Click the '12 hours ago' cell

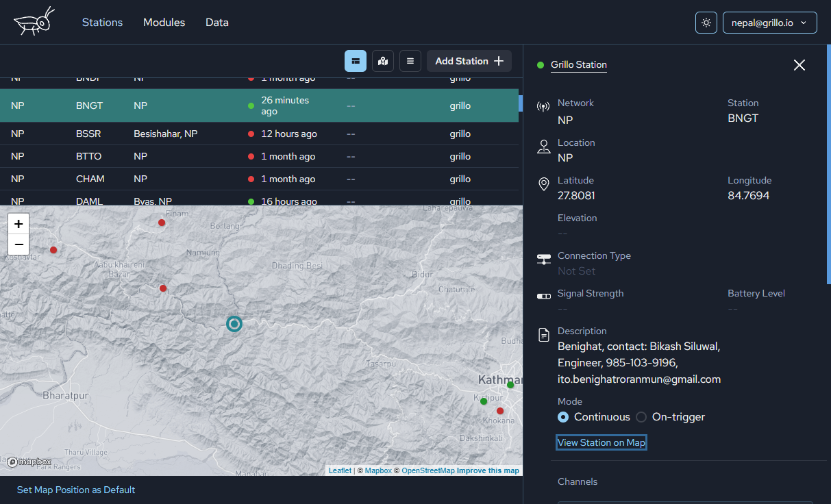pyautogui.click(x=289, y=134)
